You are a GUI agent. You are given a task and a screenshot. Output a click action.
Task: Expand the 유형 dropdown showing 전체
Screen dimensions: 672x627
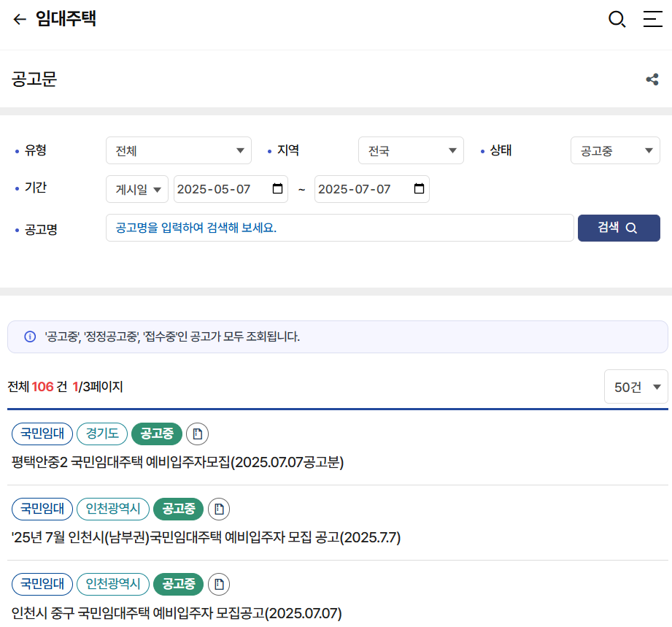179,150
